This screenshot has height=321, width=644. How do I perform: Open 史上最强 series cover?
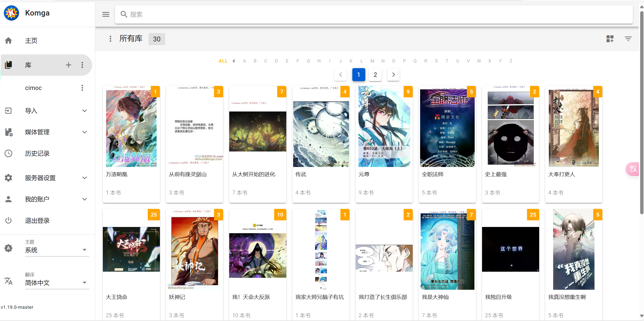[x=510, y=126]
